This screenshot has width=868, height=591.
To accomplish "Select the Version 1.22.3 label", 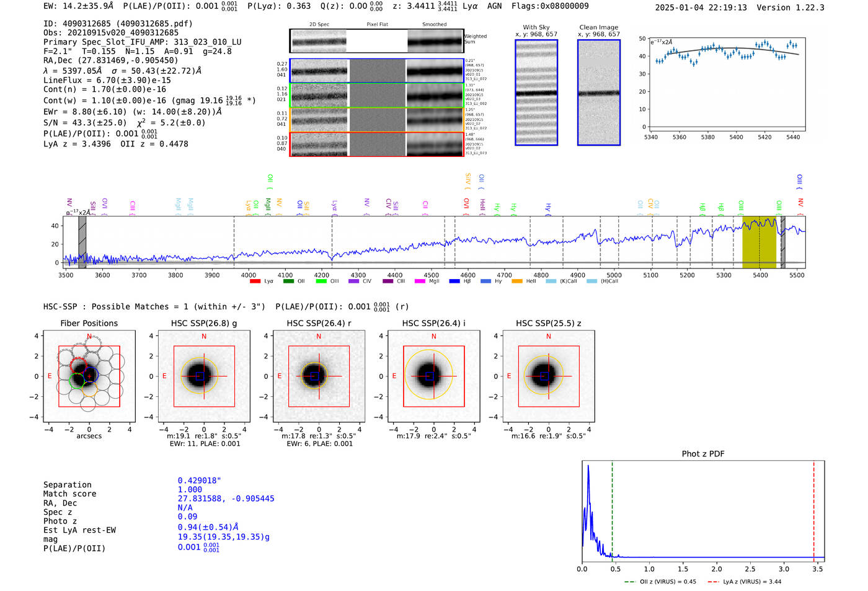I will 790,8.
